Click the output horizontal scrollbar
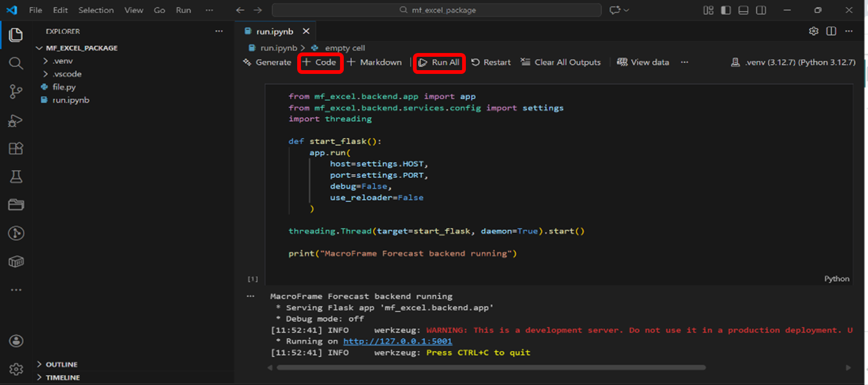The image size is (868, 385). [491, 367]
